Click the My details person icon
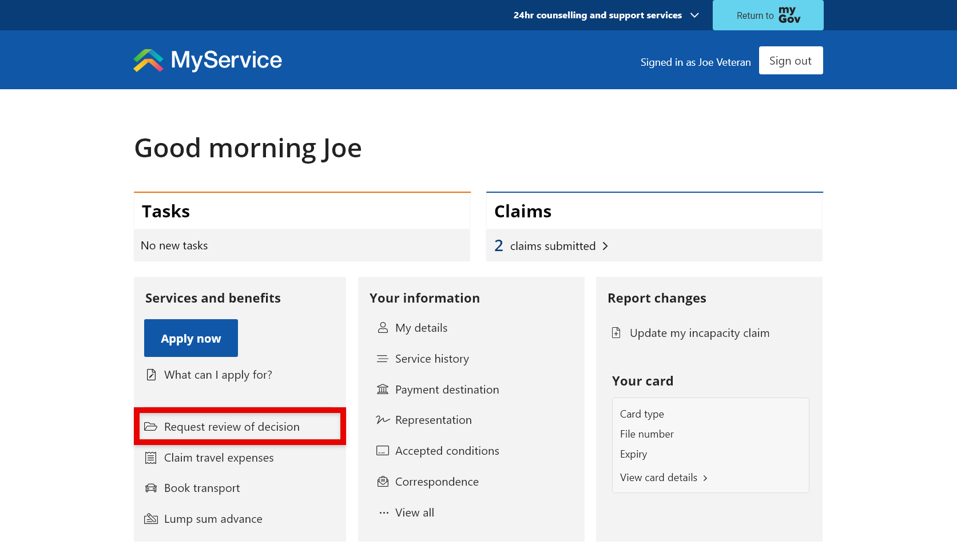This screenshot has width=957, height=560. coord(382,328)
